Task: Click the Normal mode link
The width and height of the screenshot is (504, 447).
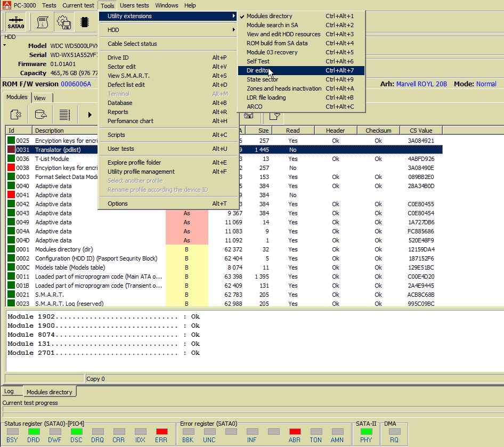Action: (x=486, y=84)
